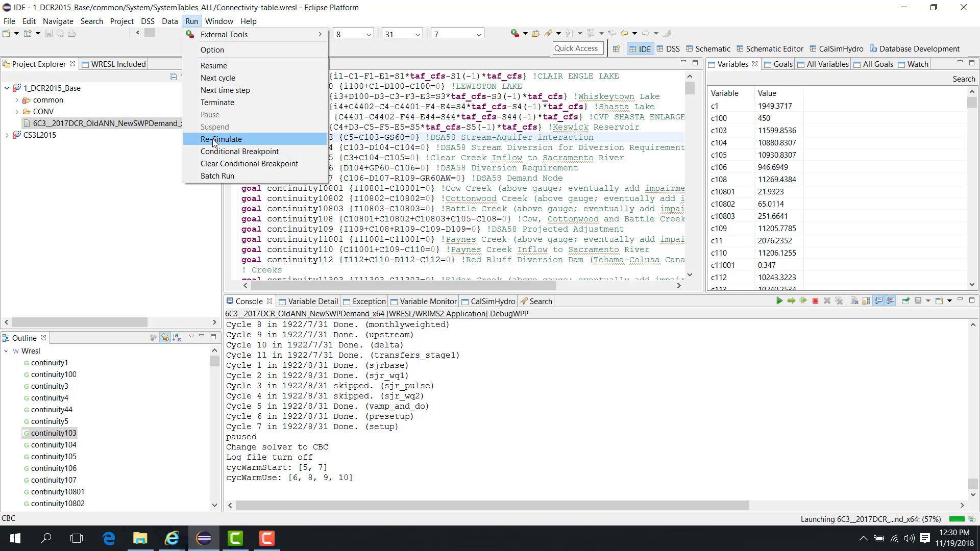Screen dimensions: 980x551
Task: Open the Display Selected Console dropdown
Action: click(927, 301)
